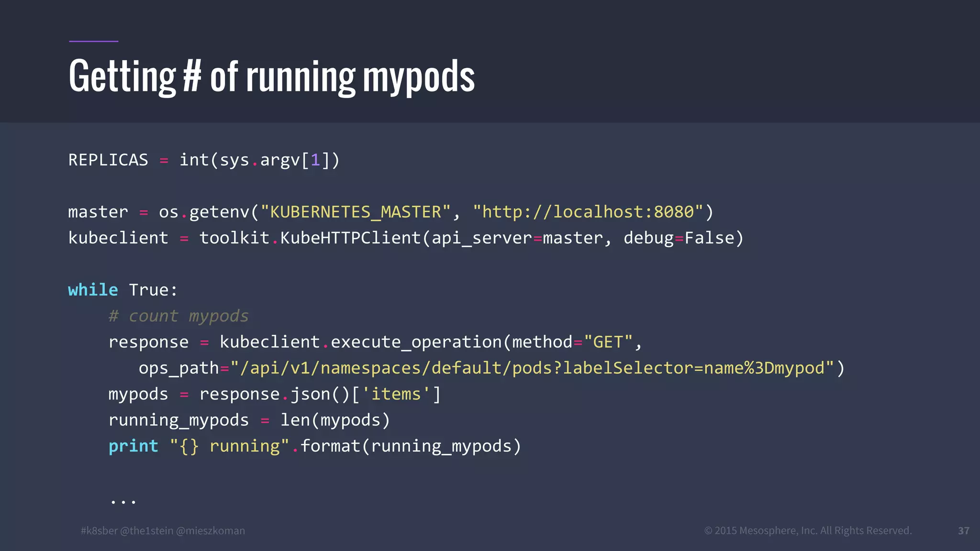The width and height of the screenshot is (980, 551).
Task: Click the 'items' key string
Action: pos(396,394)
